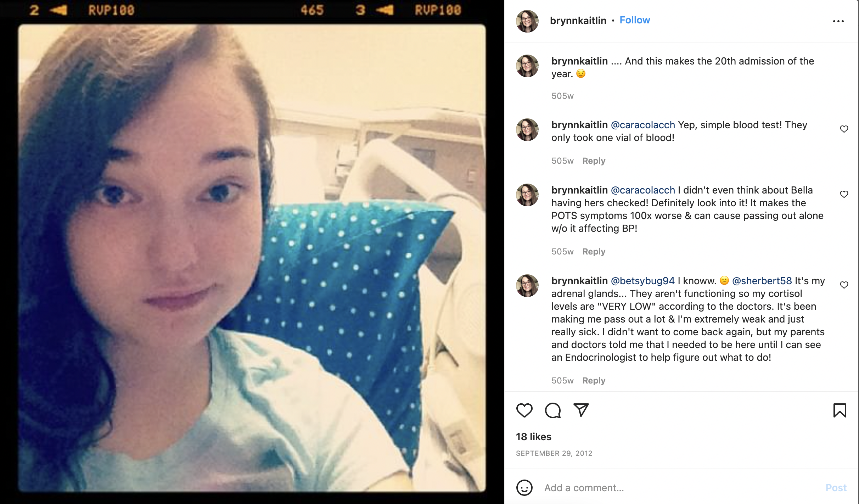859x504 pixels.
Task: Reply to the POTS symptoms comment
Action: 594,252
